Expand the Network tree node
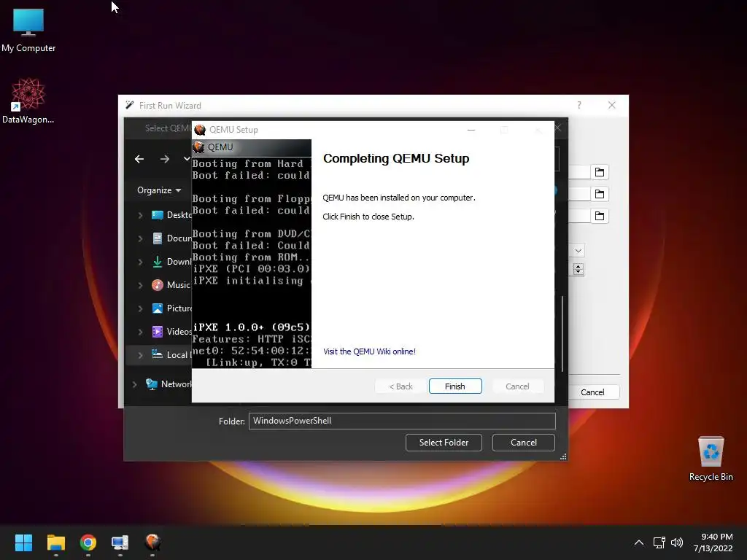Image resolution: width=747 pixels, height=560 pixels. coord(134,384)
